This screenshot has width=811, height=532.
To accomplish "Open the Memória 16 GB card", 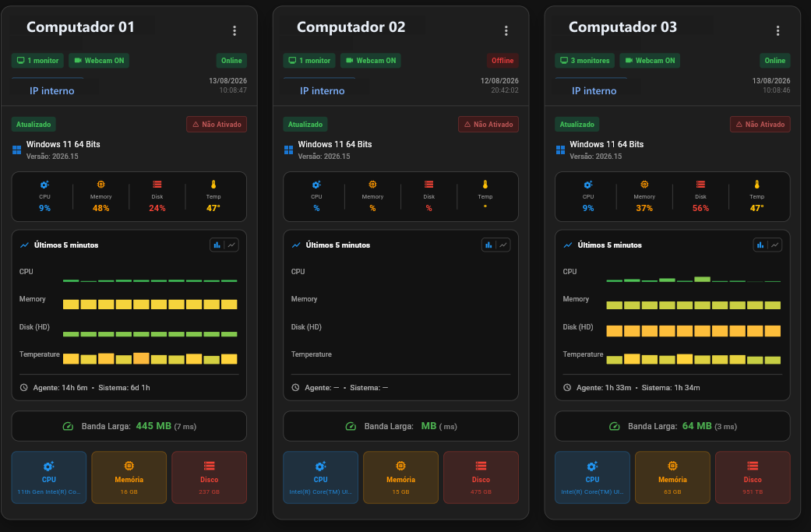I will pyautogui.click(x=129, y=477).
